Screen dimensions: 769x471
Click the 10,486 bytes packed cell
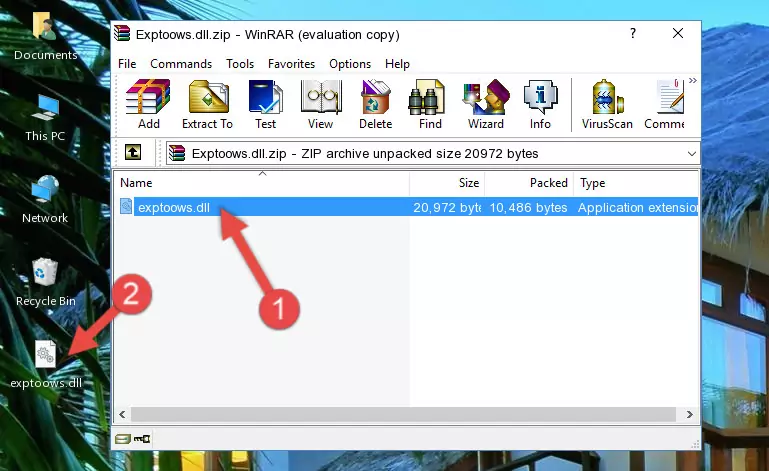(x=528, y=207)
